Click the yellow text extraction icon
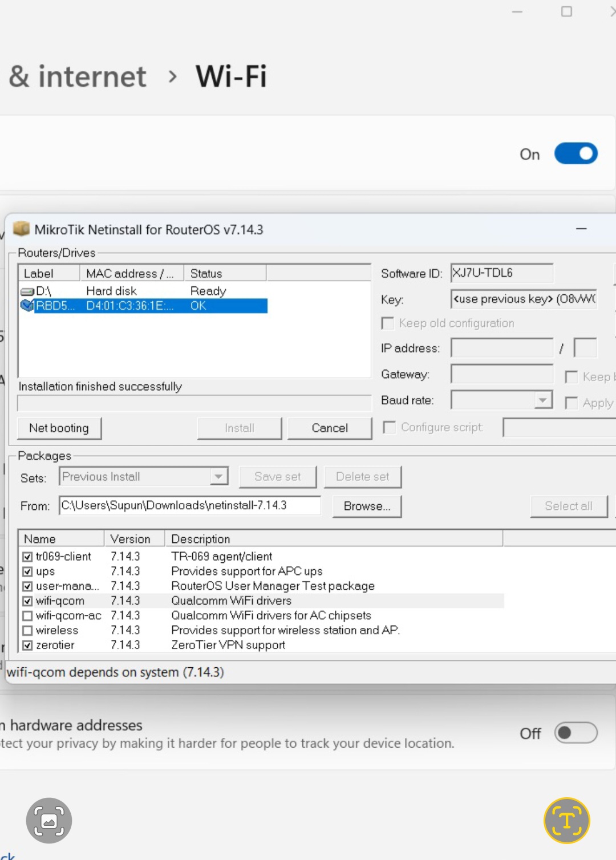This screenshot has width=616, height=860. [x=567, y=820]
